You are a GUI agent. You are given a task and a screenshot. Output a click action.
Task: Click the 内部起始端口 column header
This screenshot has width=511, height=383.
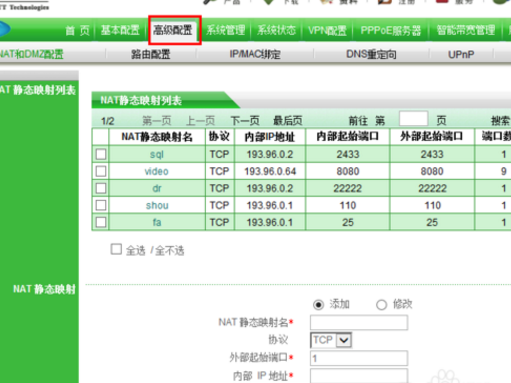pyautogui.click(x=347, y=136)
